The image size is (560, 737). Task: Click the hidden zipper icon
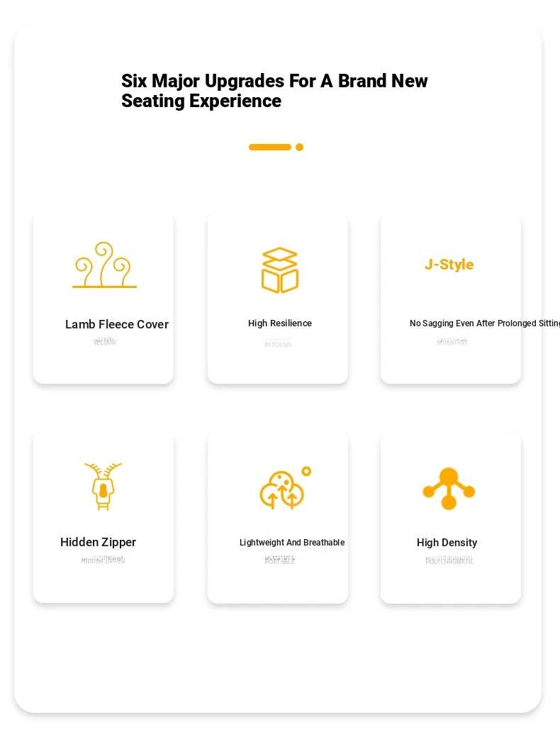tap(103, 487)
